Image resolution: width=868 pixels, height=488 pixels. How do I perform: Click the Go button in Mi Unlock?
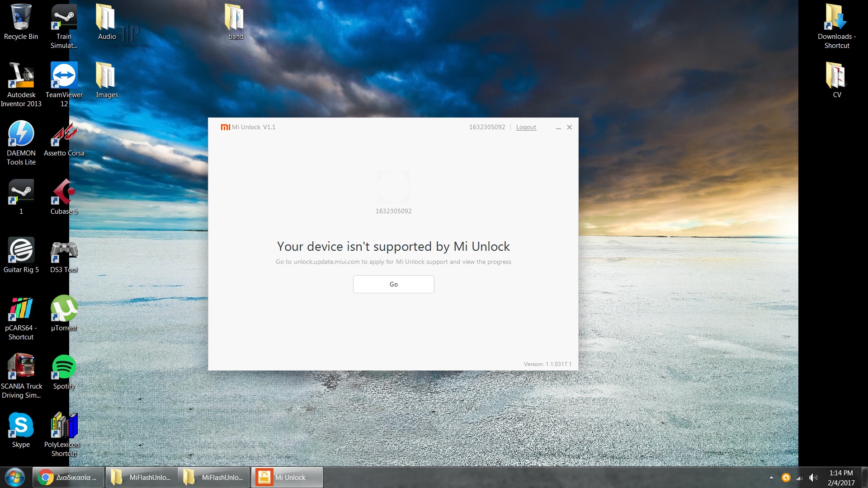pos(393,284)
